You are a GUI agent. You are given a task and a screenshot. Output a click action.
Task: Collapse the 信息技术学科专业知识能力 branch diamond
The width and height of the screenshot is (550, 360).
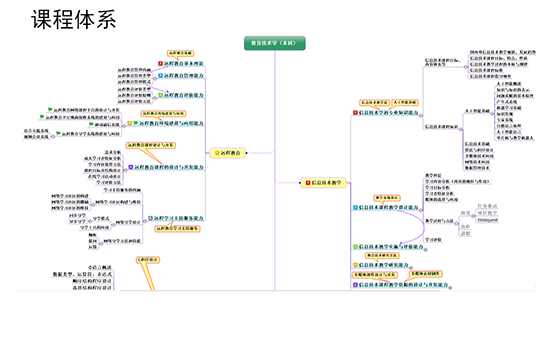click(x=421, y=115)
